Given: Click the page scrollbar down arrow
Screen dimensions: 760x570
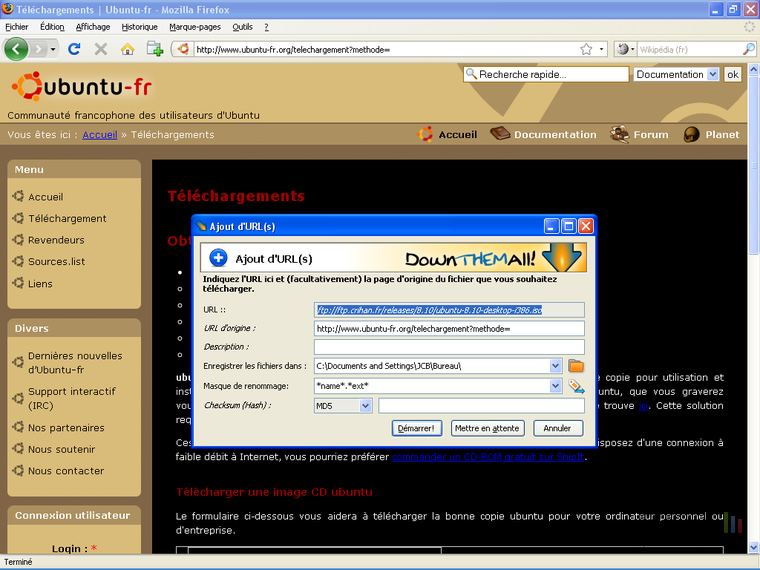Looking at the screenshot, I should coord(753,548).
